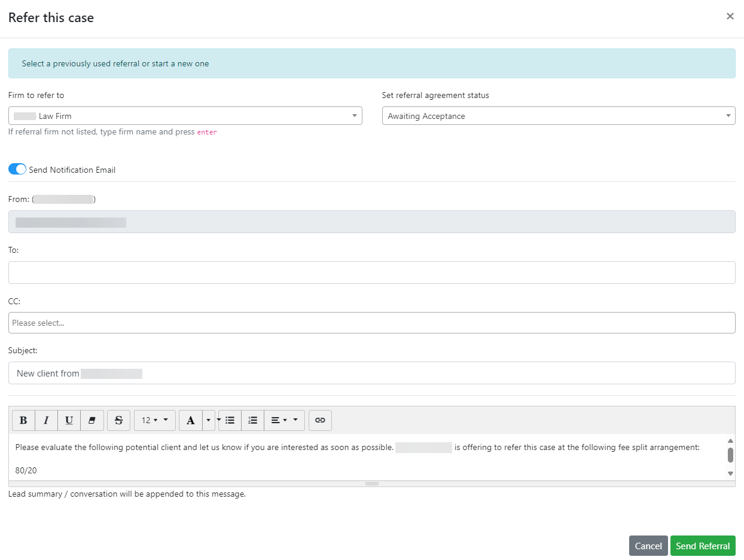Viewport: 744px width, 560px height.
Task: Close the Refer this case dialog
Action: click(x=730, y=17)
